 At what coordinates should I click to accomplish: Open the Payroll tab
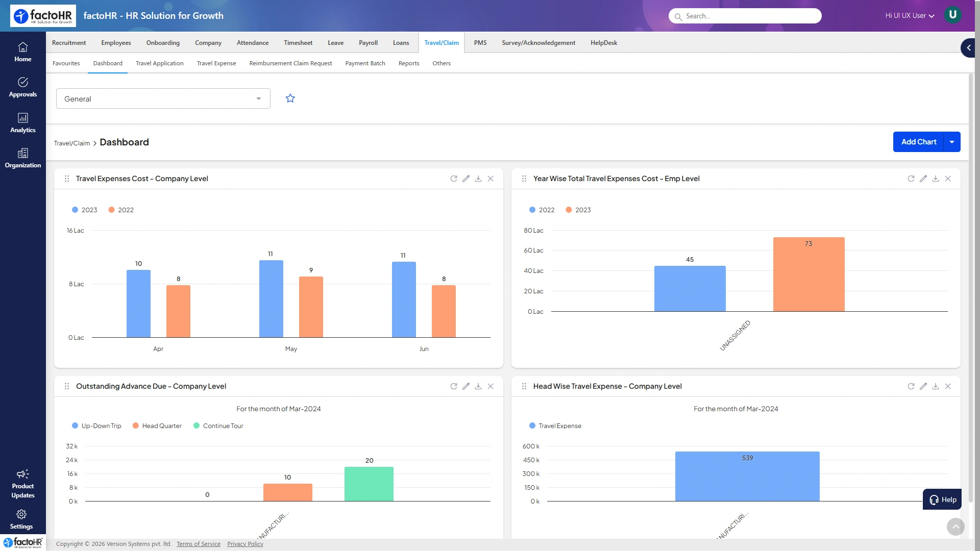click(x=368, y=43)
